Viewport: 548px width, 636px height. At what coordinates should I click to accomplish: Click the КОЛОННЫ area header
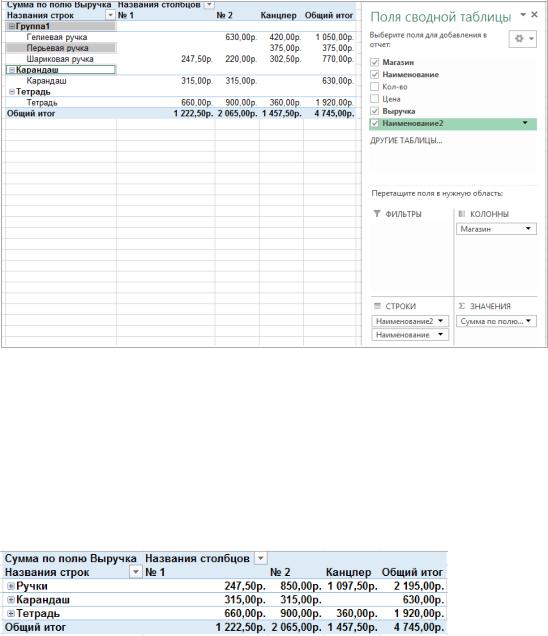tap(489, 214)
